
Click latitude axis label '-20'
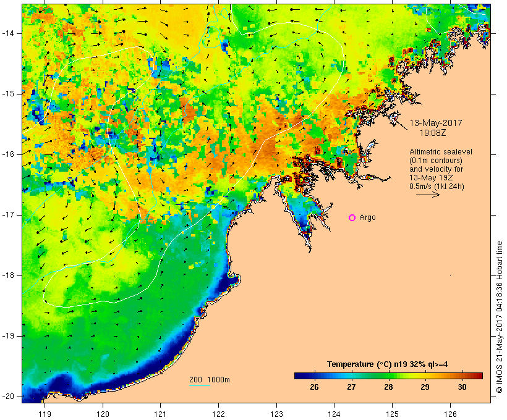click(8, 397)
